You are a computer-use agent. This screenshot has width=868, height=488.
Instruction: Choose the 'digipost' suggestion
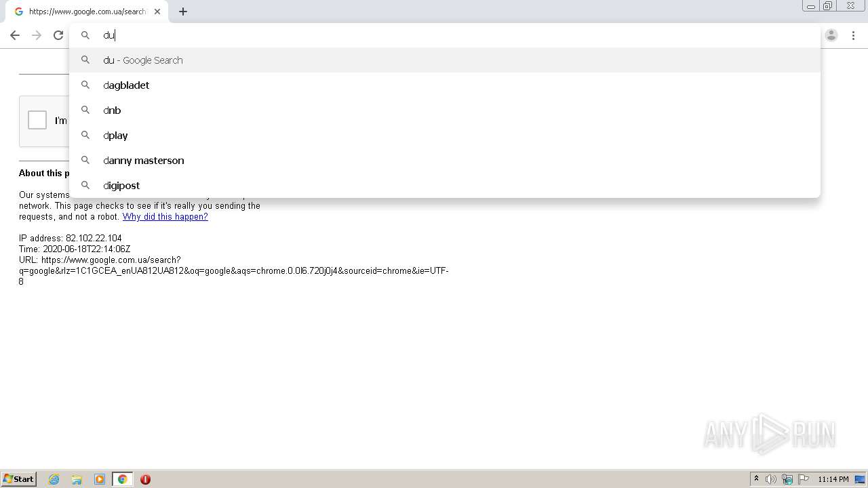(x=445, y=186)
